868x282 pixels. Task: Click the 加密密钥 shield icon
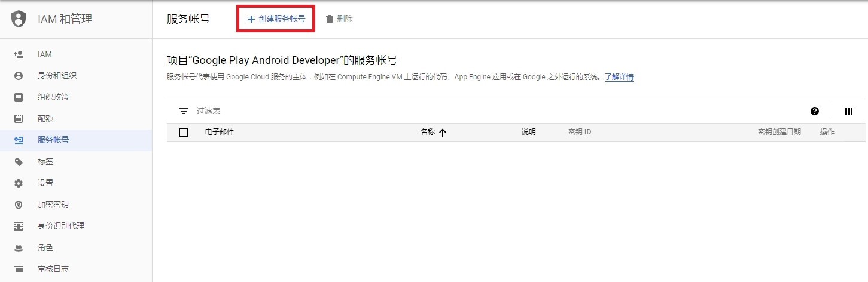point(19,205)
